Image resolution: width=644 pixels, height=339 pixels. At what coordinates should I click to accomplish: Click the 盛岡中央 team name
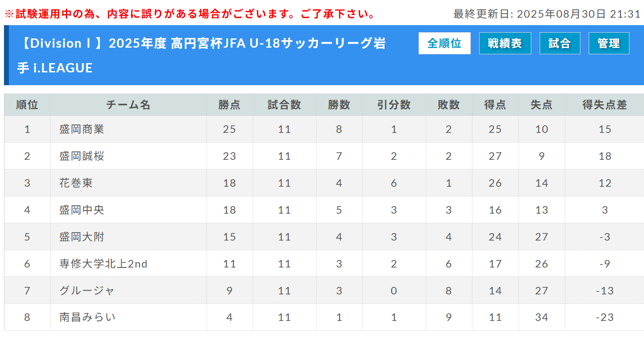click(x=82, y=210)
